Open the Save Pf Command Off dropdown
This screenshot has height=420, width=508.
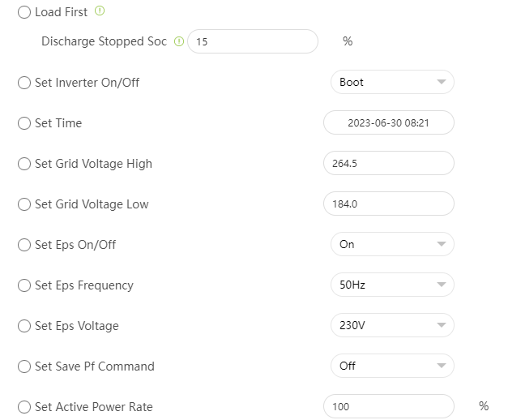click(392, 366)
